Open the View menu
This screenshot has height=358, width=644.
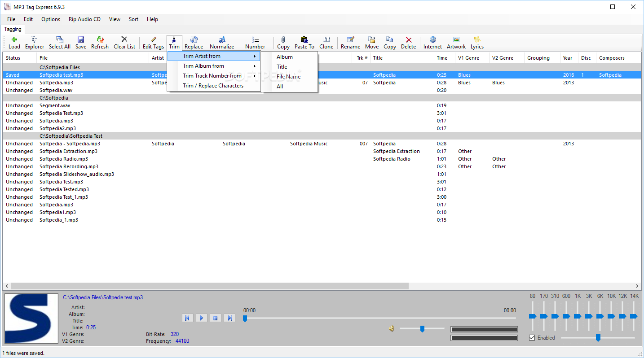(115, 19)
